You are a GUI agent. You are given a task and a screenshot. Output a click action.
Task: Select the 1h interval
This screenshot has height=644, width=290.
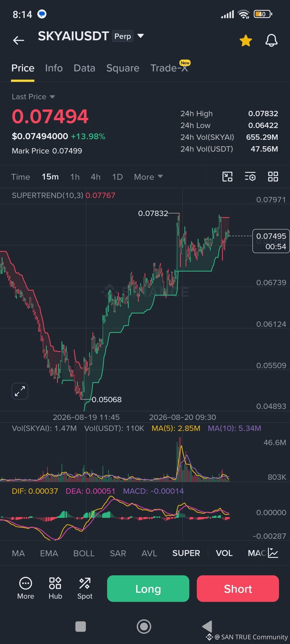75,177
